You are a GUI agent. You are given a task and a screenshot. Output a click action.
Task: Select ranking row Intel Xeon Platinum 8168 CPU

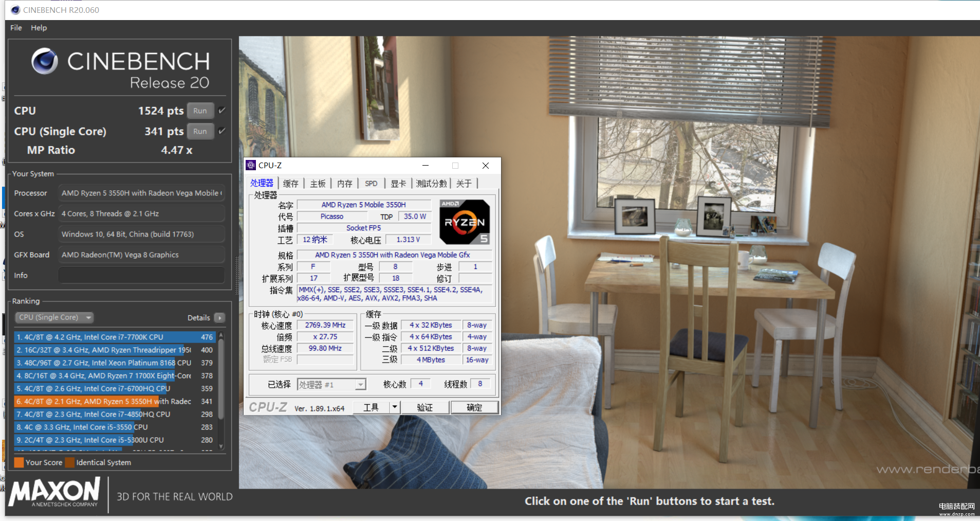(115, 363)
